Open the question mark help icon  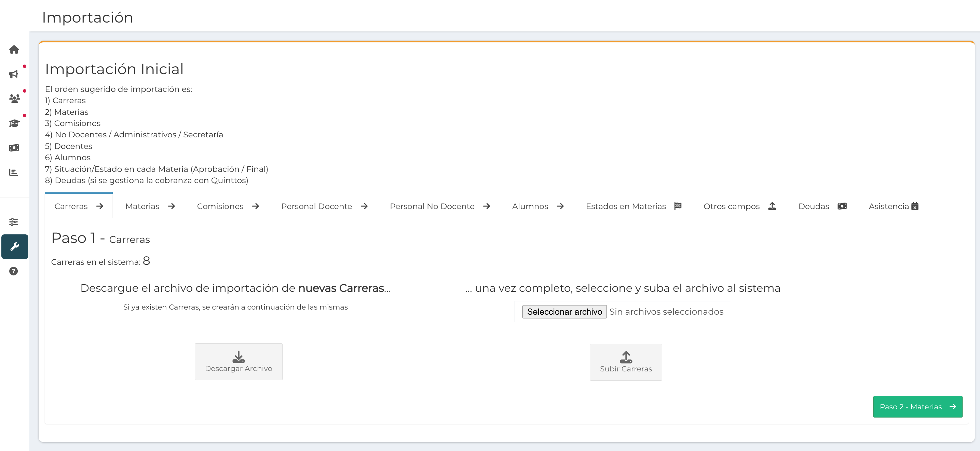(14, 271)
